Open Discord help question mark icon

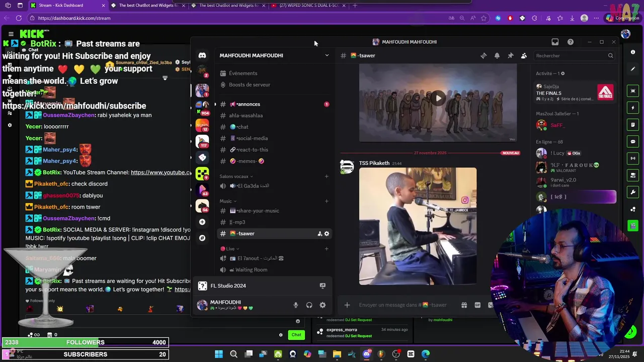coord(570,42)
